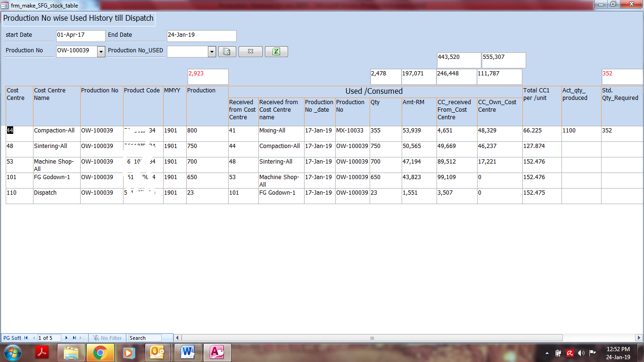This screenshot has width=644, height=362.
Task: Go to first record navigation arrow
Action: pos(26,338)
